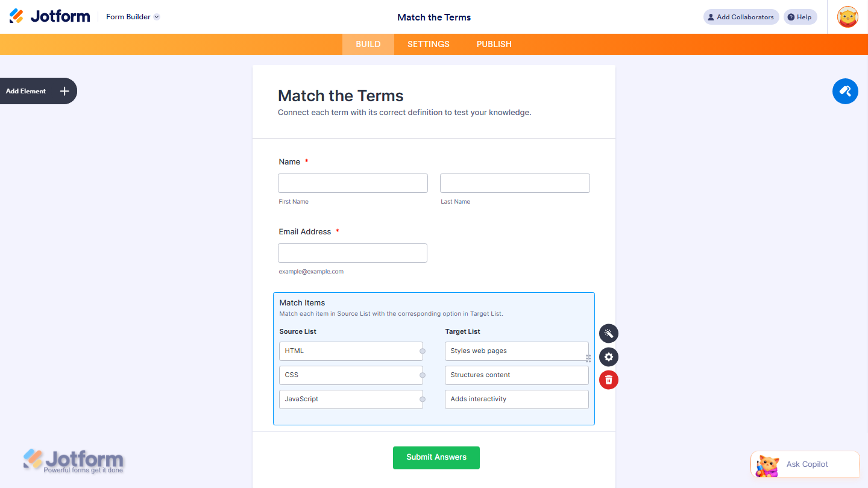Viewport: 868px width, 488px height.
Task: Click the Submit Answers button
Action: point(436,457)
